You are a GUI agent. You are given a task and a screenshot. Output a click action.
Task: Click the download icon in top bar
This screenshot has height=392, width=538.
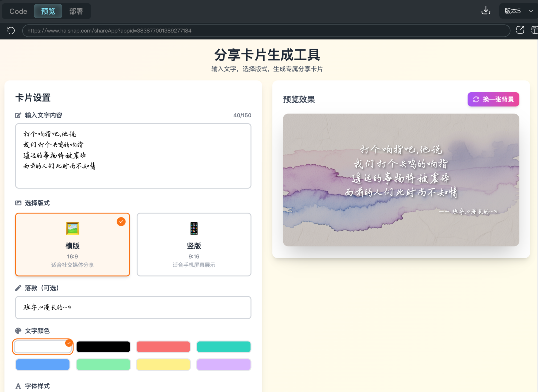click(486, 11)
